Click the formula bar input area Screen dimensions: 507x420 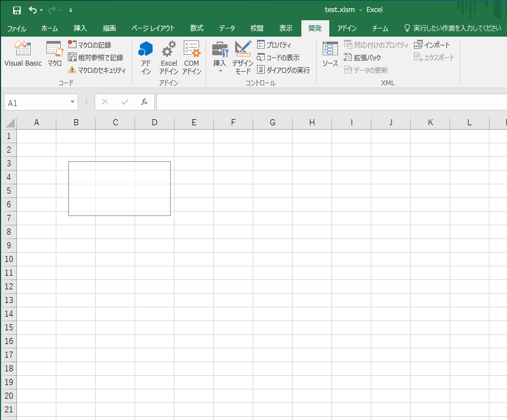332,102
